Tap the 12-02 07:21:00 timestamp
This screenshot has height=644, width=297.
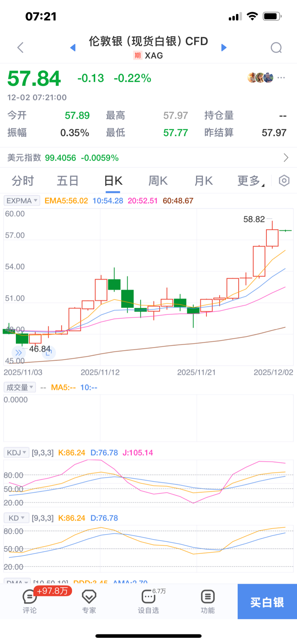[37, 98]
